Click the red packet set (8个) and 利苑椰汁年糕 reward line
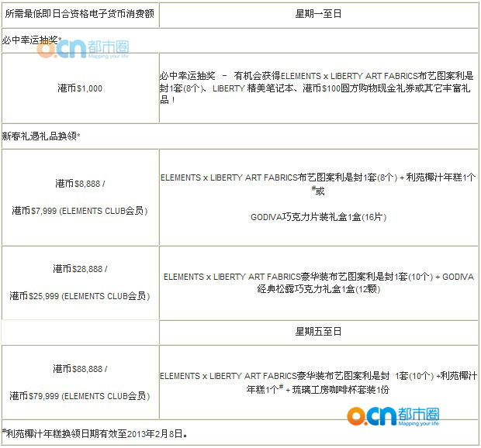 click(318, 184)
